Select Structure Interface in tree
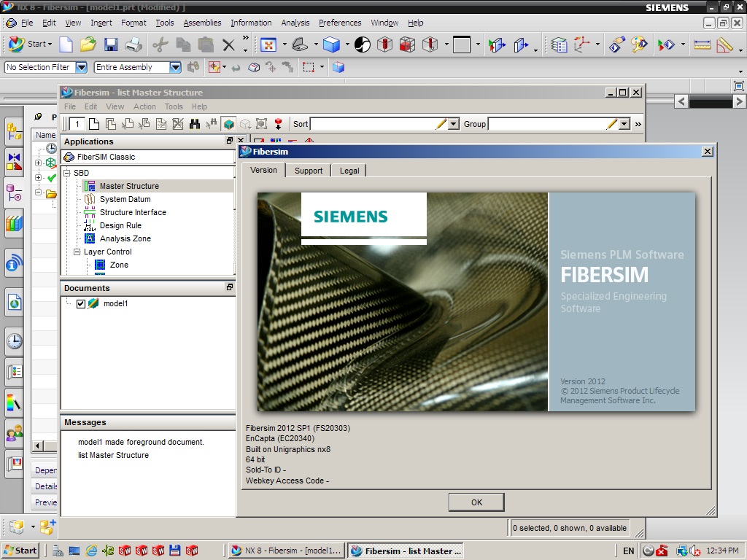747x560 pixels. (x=133, y=212)
